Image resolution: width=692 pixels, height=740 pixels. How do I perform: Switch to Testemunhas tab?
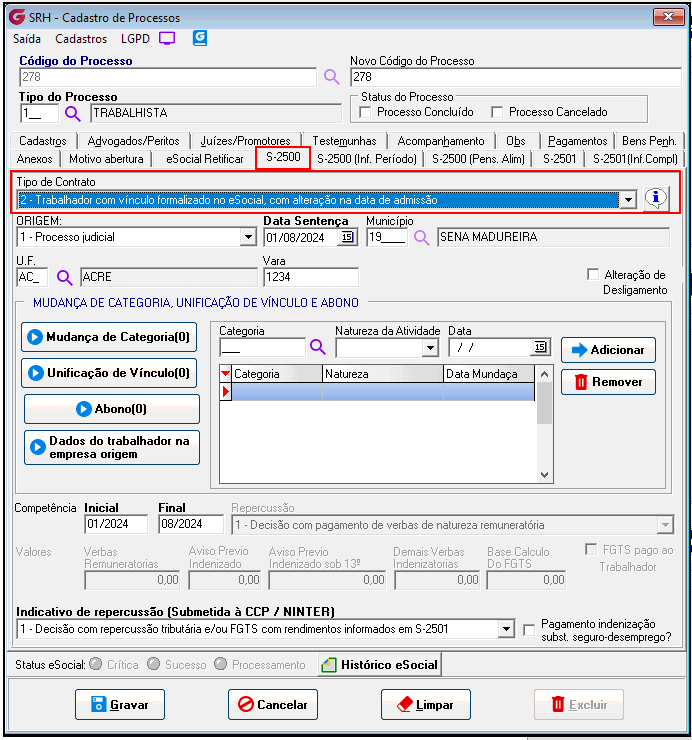point(345,141)
